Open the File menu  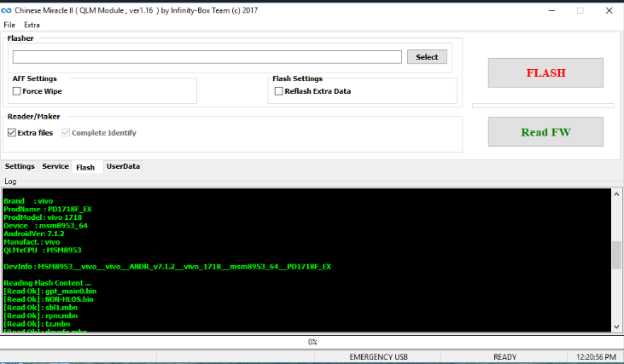(9, 25)
